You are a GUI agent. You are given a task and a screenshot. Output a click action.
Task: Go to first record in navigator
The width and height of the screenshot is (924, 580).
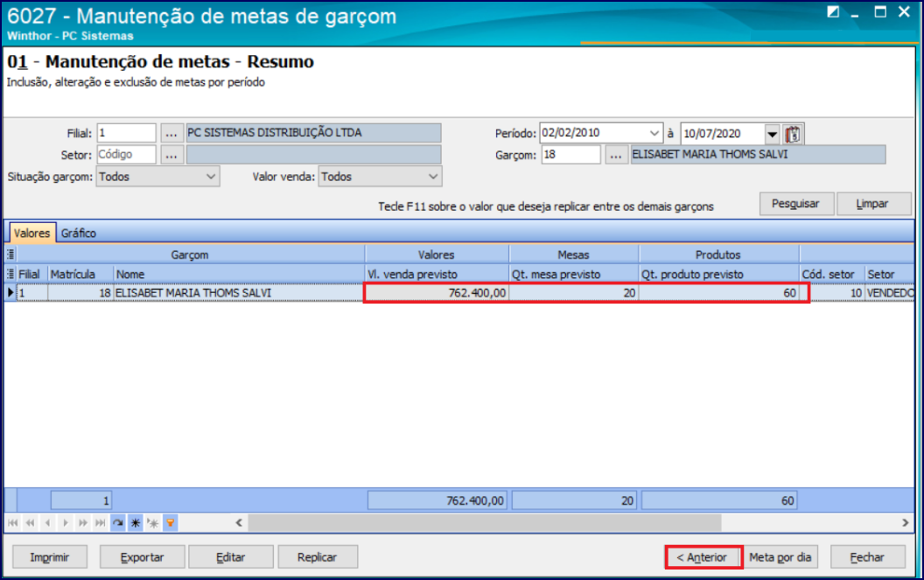coord(12,523)
